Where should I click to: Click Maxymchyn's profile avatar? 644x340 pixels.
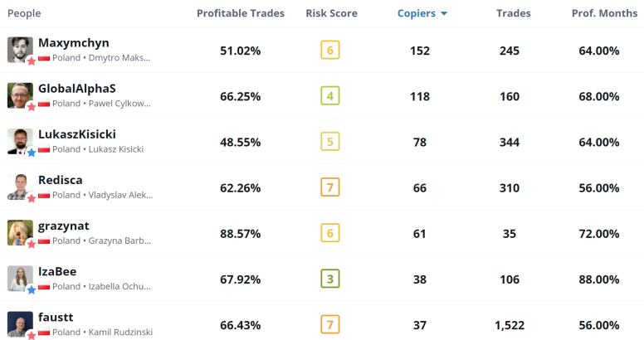(20, 49)
